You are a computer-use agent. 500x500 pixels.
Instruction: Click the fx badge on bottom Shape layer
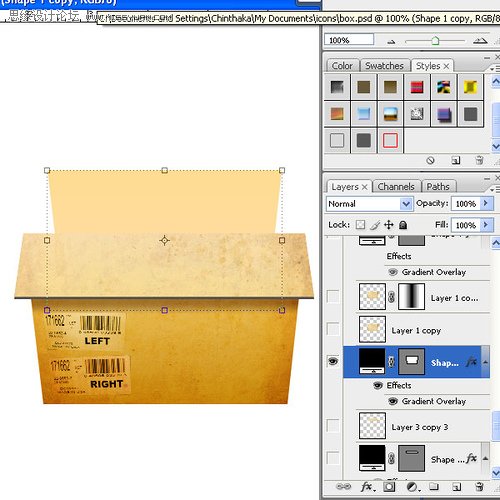tap(471, 459)
